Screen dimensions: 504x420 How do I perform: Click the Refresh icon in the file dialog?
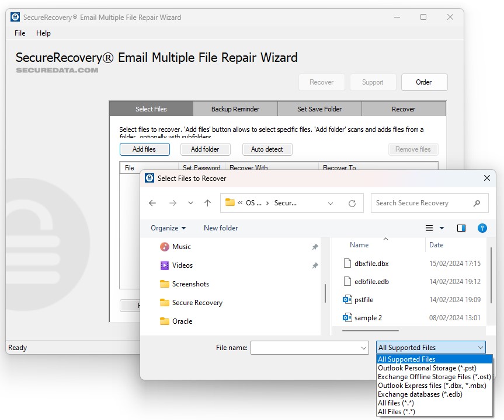click(352, 202)
